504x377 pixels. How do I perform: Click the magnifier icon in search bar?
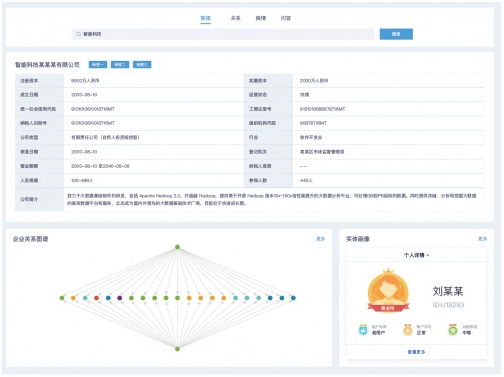pyautogui.click(x=79, y=34)
